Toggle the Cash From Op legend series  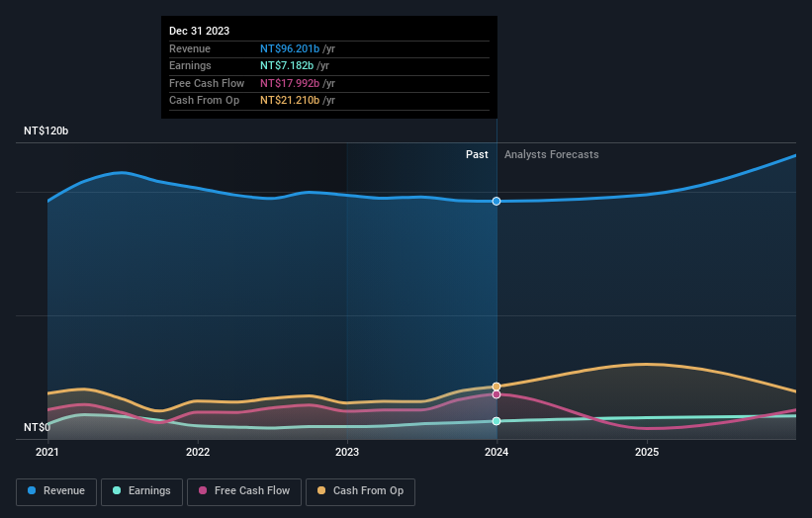360,491
